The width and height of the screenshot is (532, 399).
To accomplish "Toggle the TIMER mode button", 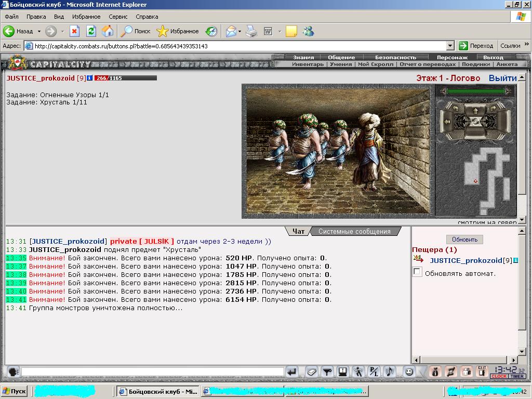I will 517,376.
